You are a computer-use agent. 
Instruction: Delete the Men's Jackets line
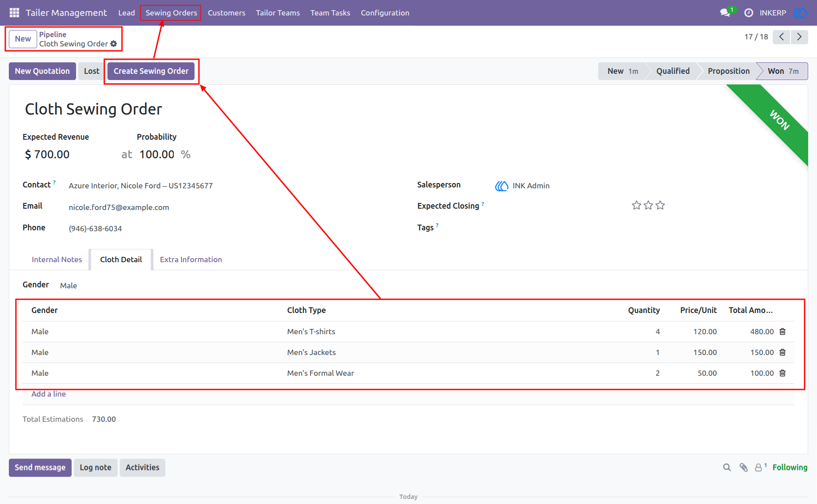click(x=783, y=352)
